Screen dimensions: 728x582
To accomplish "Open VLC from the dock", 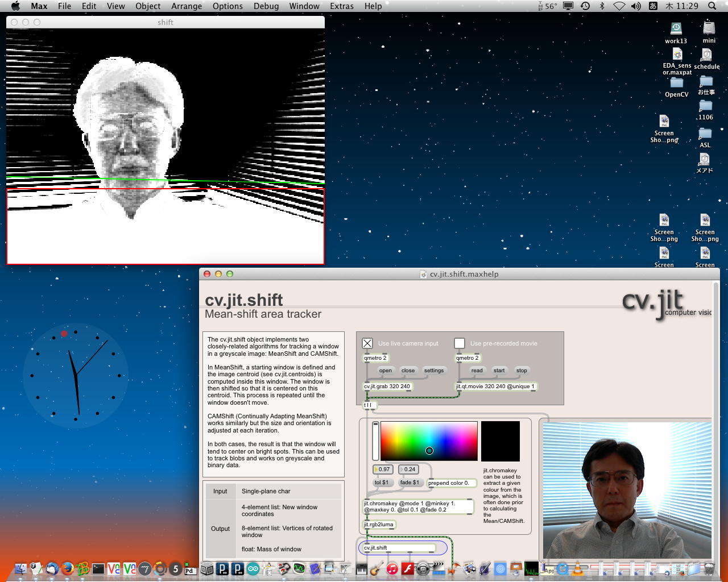I will pos(578,568).
